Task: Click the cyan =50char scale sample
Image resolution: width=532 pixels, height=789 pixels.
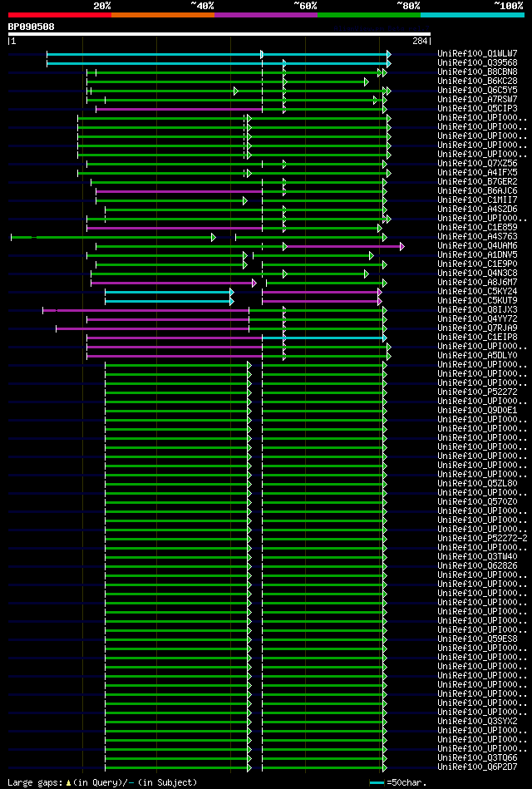Action: (x=377, y=783)
